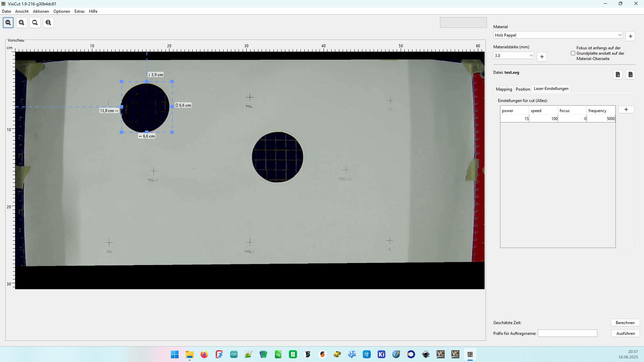Enable focus on Grundplatte checkbox
644x362 pixels.
(573, 53)
